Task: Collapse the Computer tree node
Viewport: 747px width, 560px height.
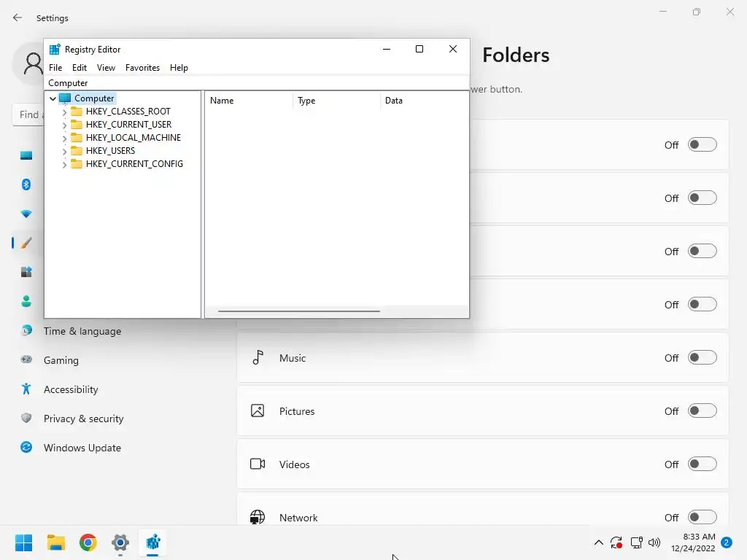Action: point(53,98)
